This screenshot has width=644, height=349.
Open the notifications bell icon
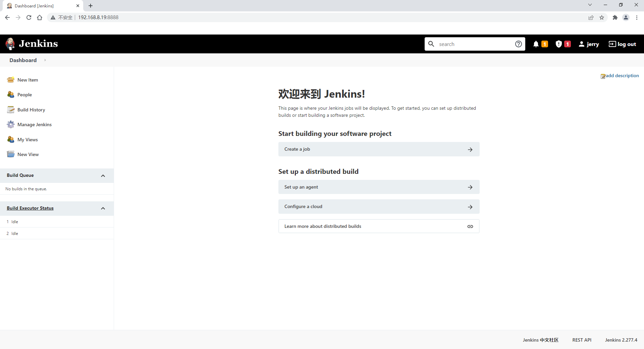536,44
